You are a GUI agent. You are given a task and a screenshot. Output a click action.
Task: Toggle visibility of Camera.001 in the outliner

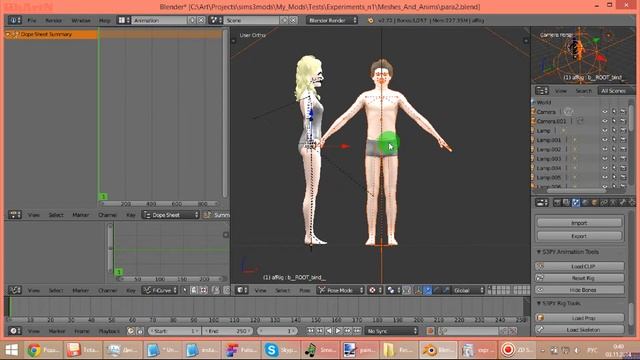tap(605, 121)
